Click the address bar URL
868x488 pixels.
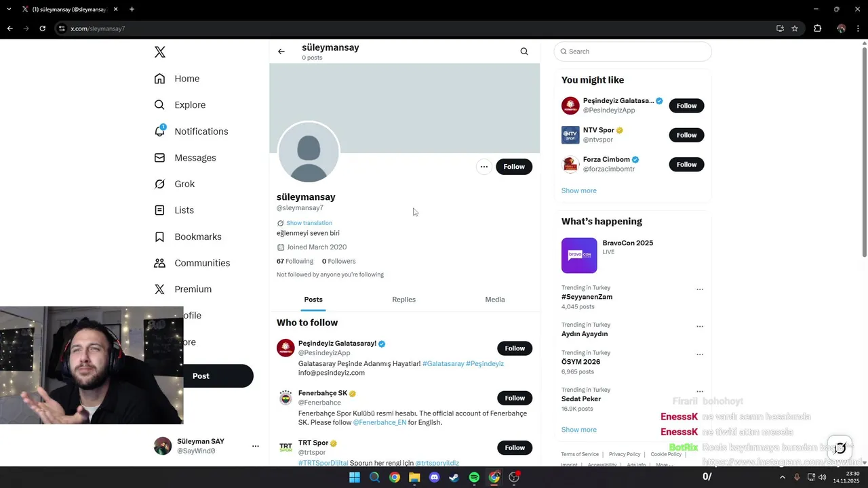[x=98, y=28]
